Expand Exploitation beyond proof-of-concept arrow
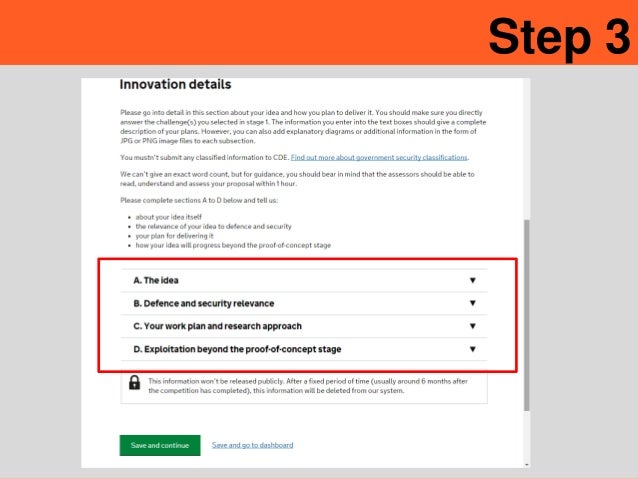Image resolution: width=638 pixels, height=479 pixels. click(x=472, y=349)
